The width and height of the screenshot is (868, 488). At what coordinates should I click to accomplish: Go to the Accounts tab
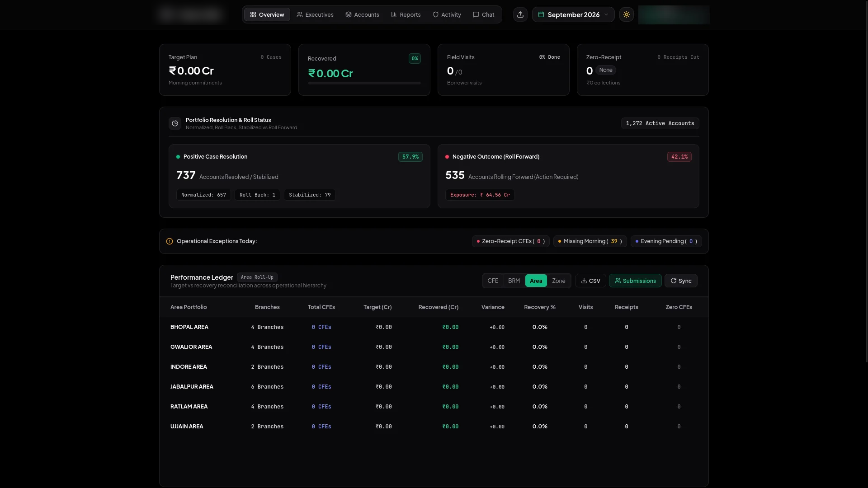(362, 14)
